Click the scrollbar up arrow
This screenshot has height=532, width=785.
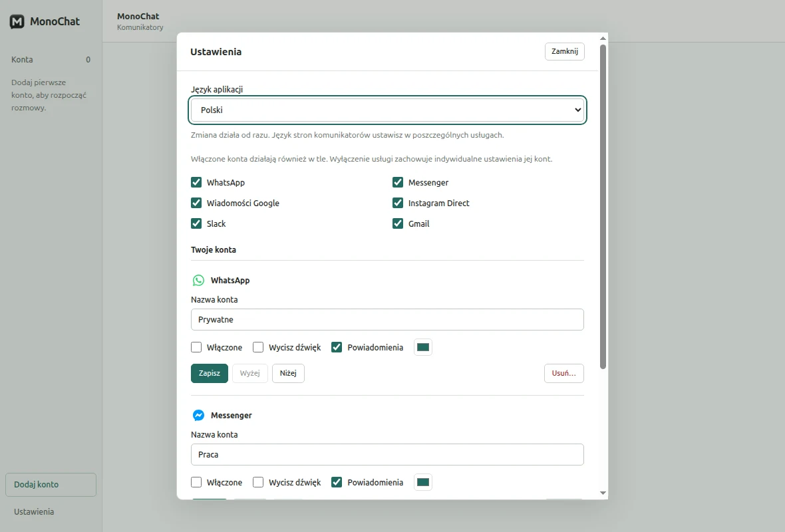(x=603, y=39)
